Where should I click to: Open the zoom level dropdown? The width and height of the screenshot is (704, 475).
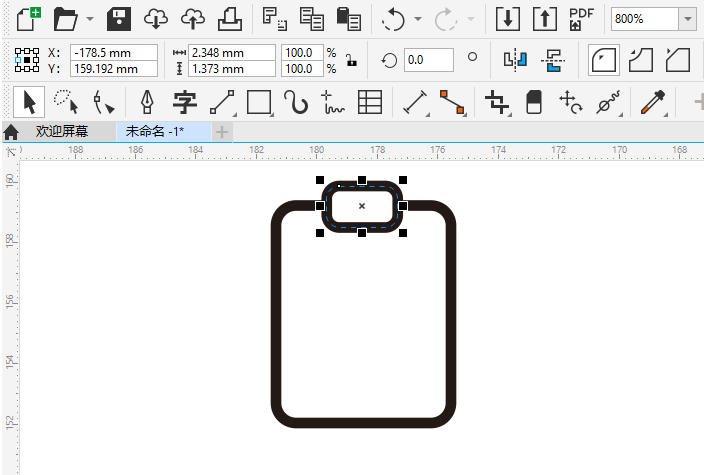coord(688,19)
